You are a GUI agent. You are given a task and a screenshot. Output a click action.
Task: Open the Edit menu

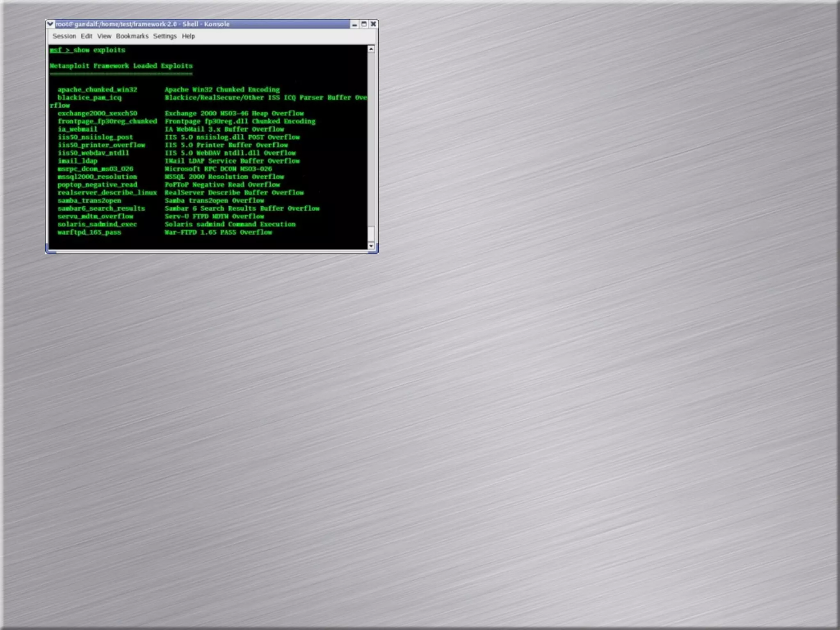pos(86,36)
